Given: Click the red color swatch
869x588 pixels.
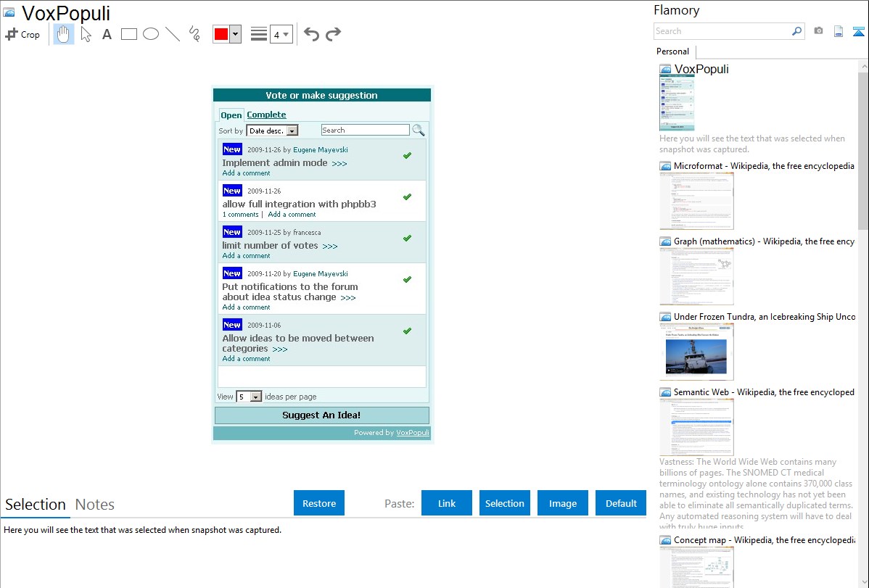Looking at the screenshot, I should click(221, 34).
